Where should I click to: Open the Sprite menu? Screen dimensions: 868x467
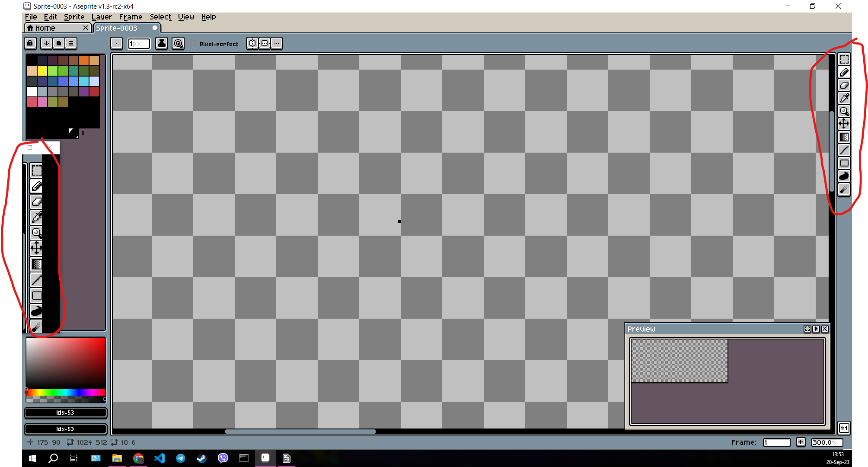(x=74, y=17)
